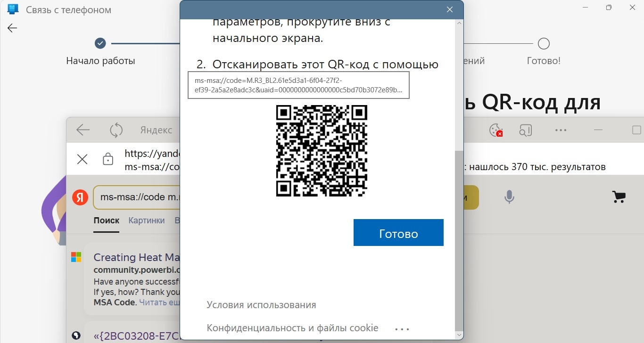This screenshot has width=644, height=343.
Task: Click the yellow search button in Yandex
Action: point(471,197)
